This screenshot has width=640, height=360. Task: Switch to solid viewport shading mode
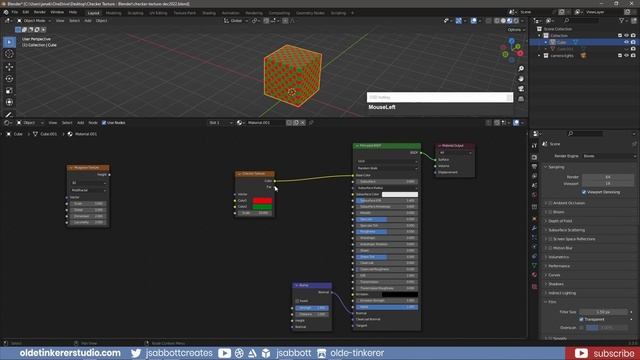tap(503, 20)
